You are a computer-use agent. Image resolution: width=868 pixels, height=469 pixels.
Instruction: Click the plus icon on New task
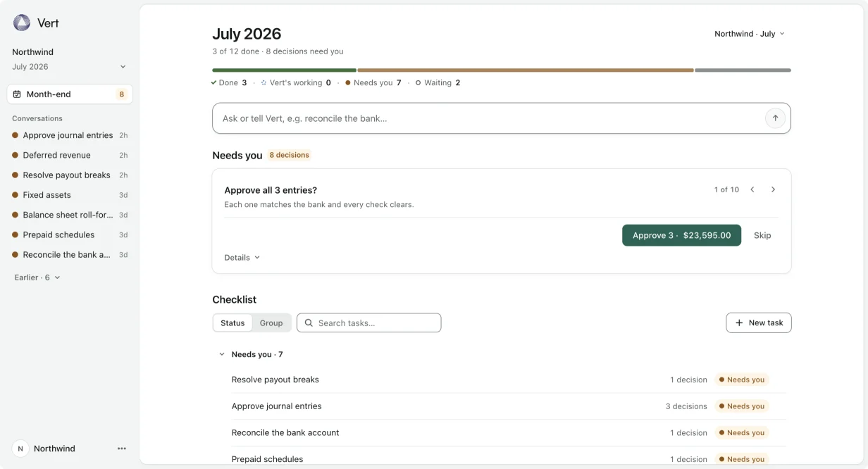point(739,323)
